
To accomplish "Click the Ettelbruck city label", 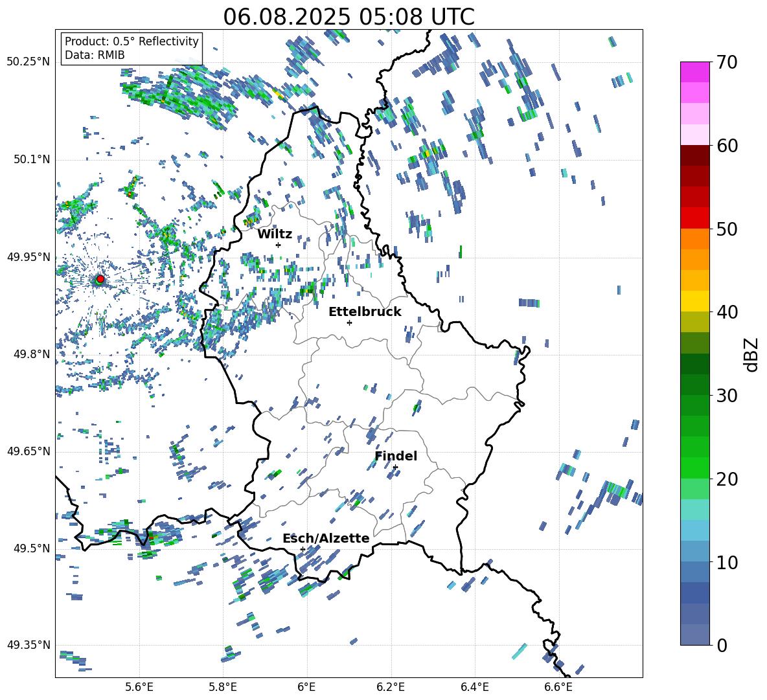I will point(365,312).
